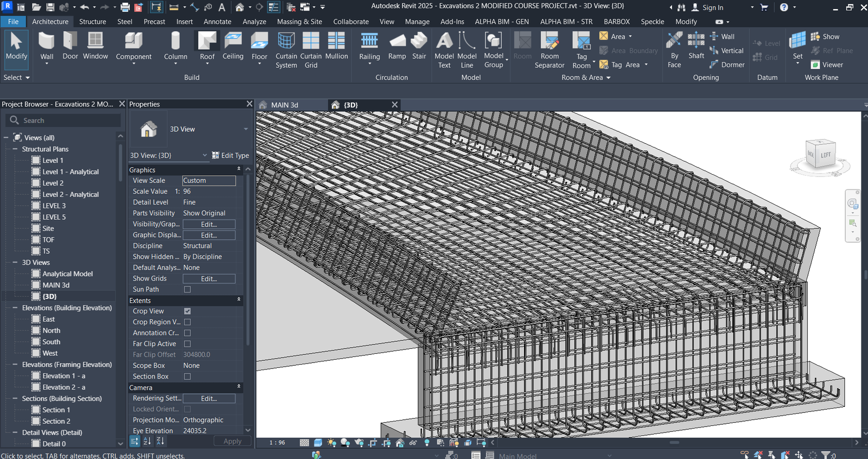Viewport: 868px width, 459px height.
Task: Select the Roof tool
Action: [x=207, y=46]
